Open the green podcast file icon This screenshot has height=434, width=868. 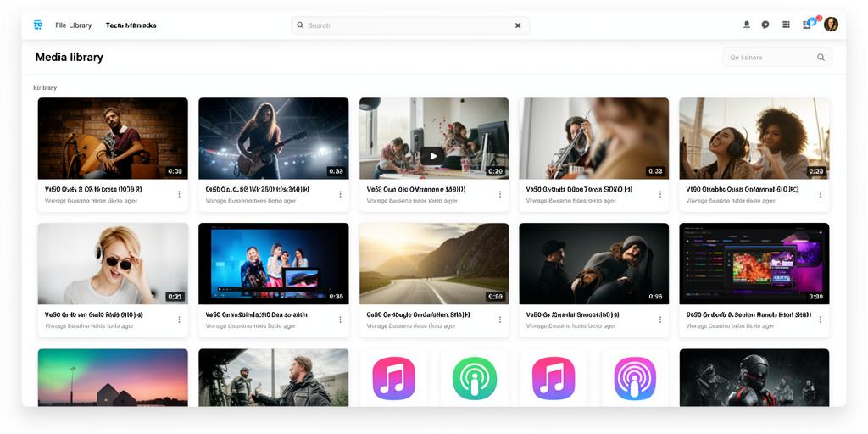click(474, 379)
